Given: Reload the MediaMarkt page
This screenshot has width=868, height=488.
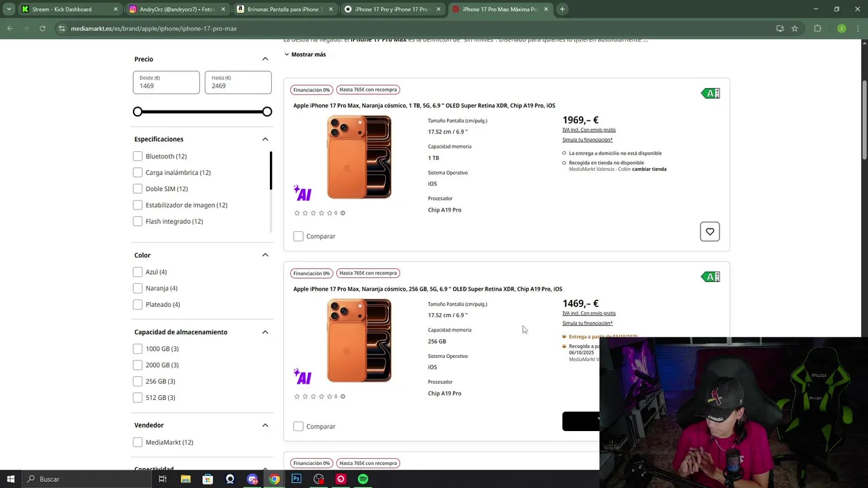Looking at the screenshot, I should pyautogui.click(x=42, y=28).
